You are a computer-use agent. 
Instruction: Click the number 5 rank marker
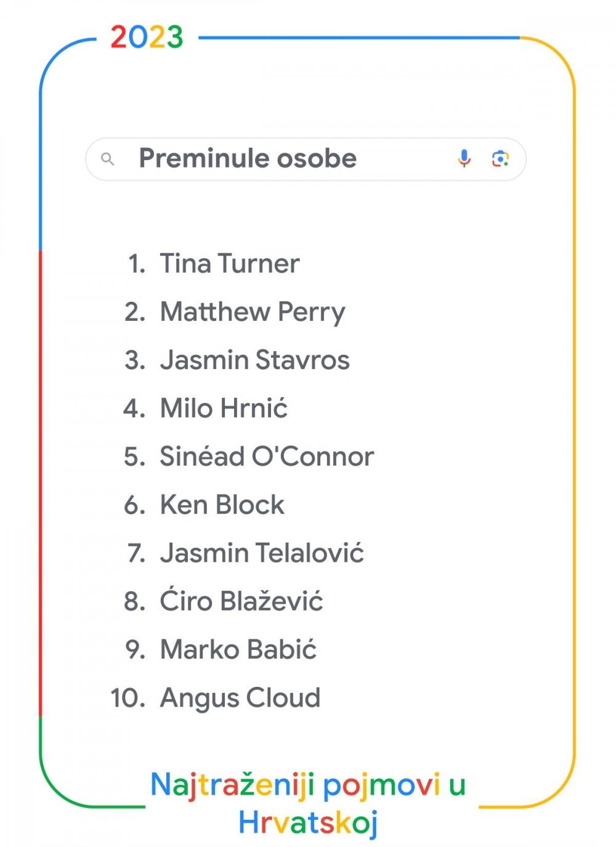pyautogui.click(x=135, y=457)
